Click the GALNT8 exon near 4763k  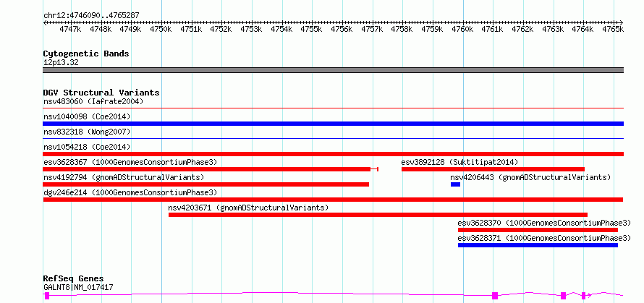point(564,296)
